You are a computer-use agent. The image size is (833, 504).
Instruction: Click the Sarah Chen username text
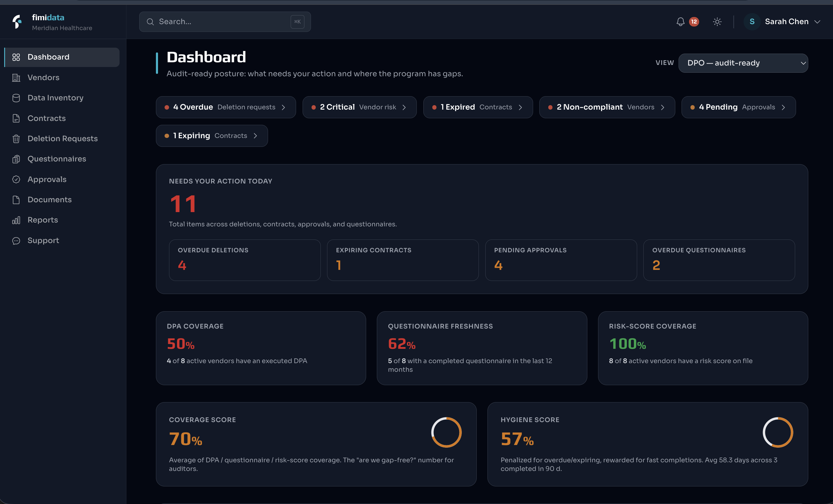click(787, 22)
